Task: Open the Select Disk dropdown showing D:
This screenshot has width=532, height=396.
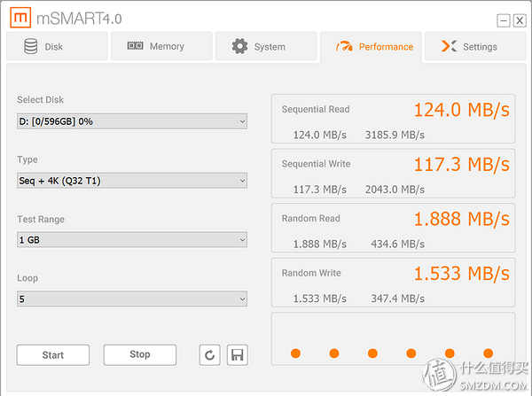Action: point(132,121)
